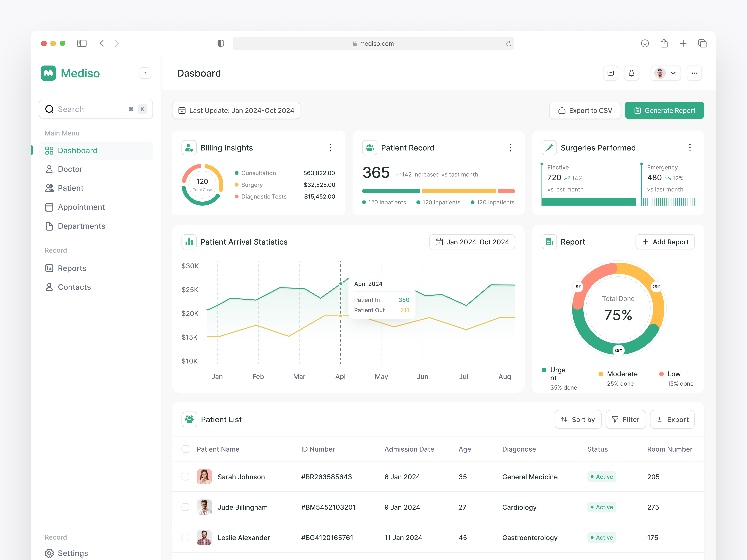
Task: Collapse the sidebar with the arrow button
Action: 145,73
